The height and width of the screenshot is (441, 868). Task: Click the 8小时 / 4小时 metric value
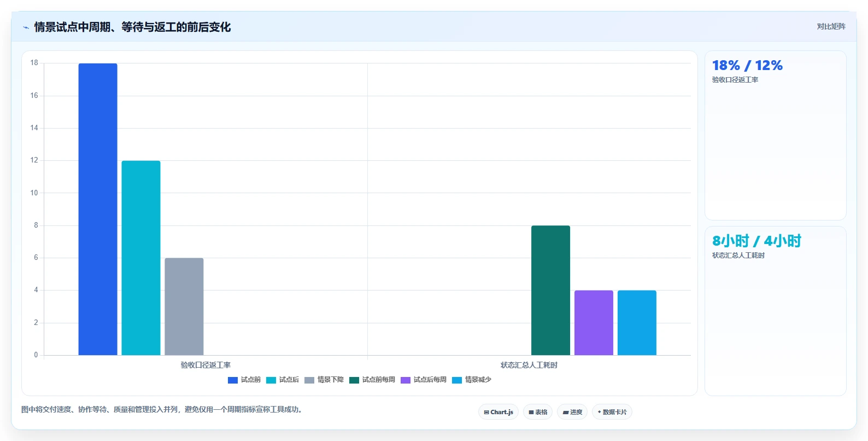click(756, 241)
